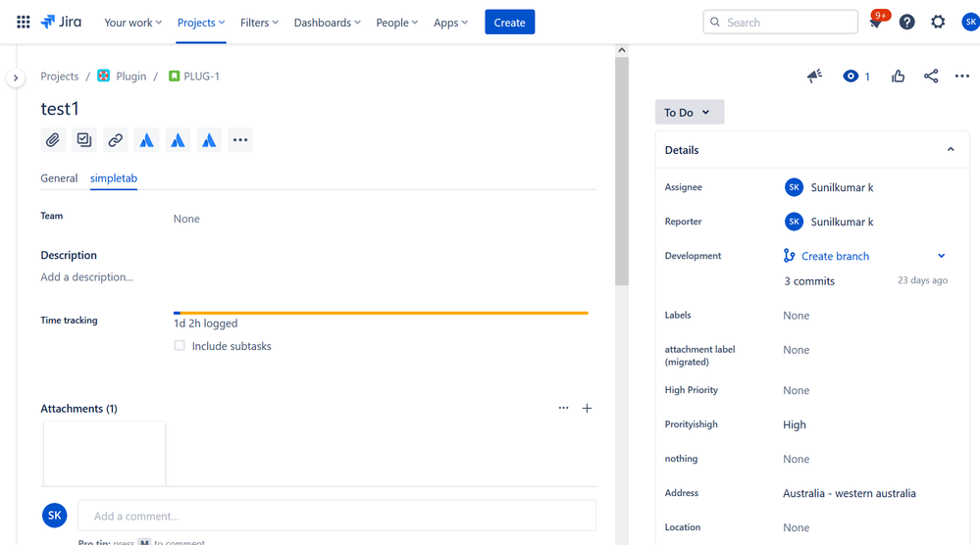This screenshot has height=545, width=980.
Task: Open the Apps dropdown menu
Action: [450, 23]
